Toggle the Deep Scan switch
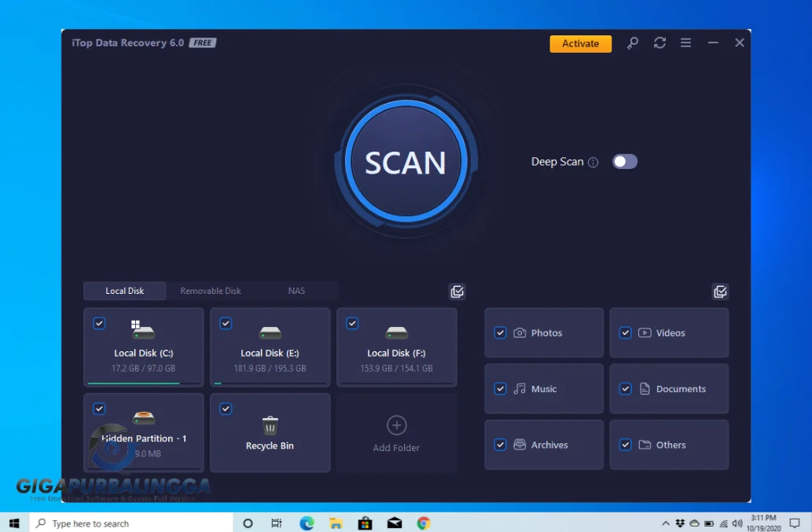 pos(625,161)
